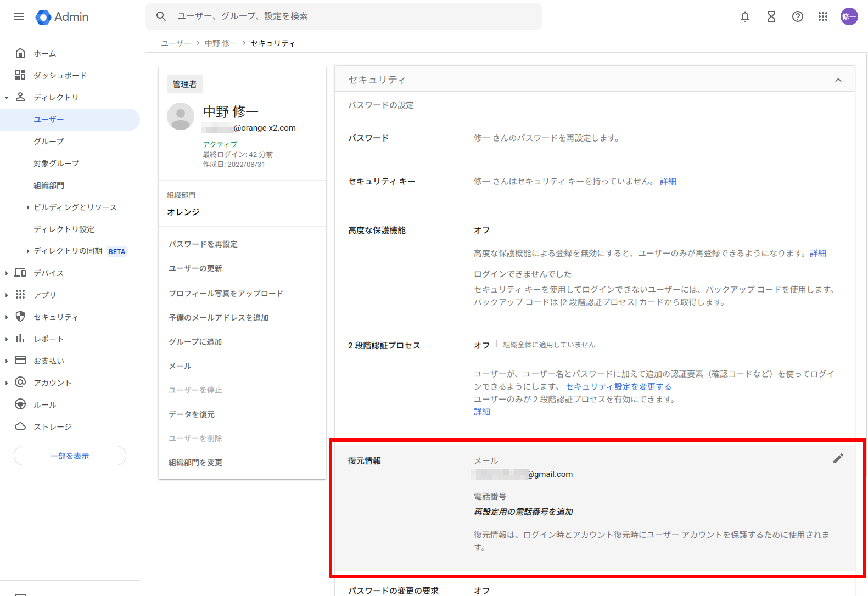The height and width of the screenshot is (596, 868).
Task: Collapse the ディレクトリ sidebar section
Action: point(7,98)
